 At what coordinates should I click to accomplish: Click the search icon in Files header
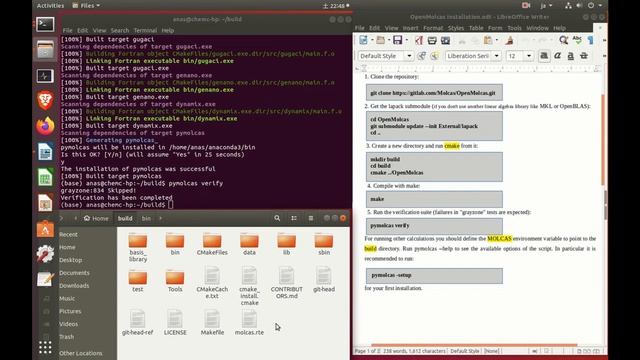277,218
